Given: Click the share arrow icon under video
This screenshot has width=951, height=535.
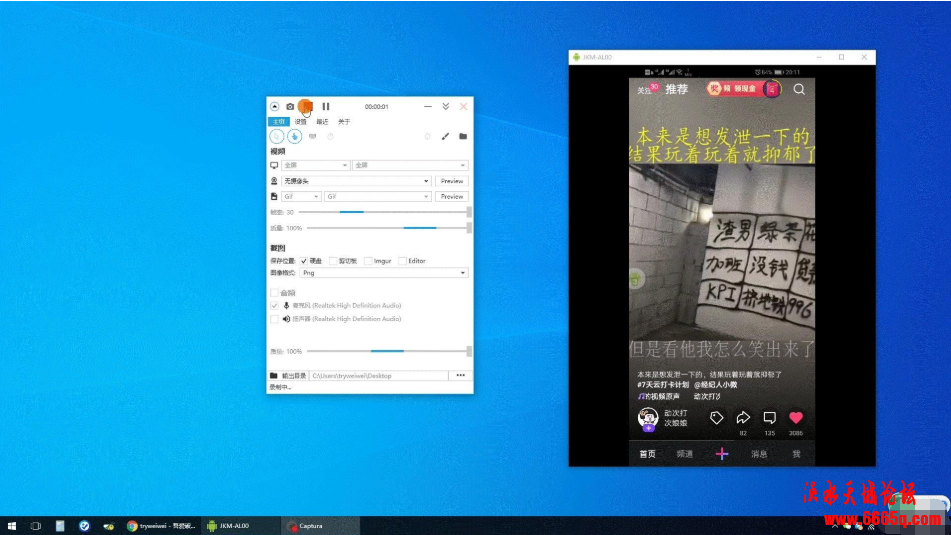Looking at the screenshot, I should [x=743, y=417].
